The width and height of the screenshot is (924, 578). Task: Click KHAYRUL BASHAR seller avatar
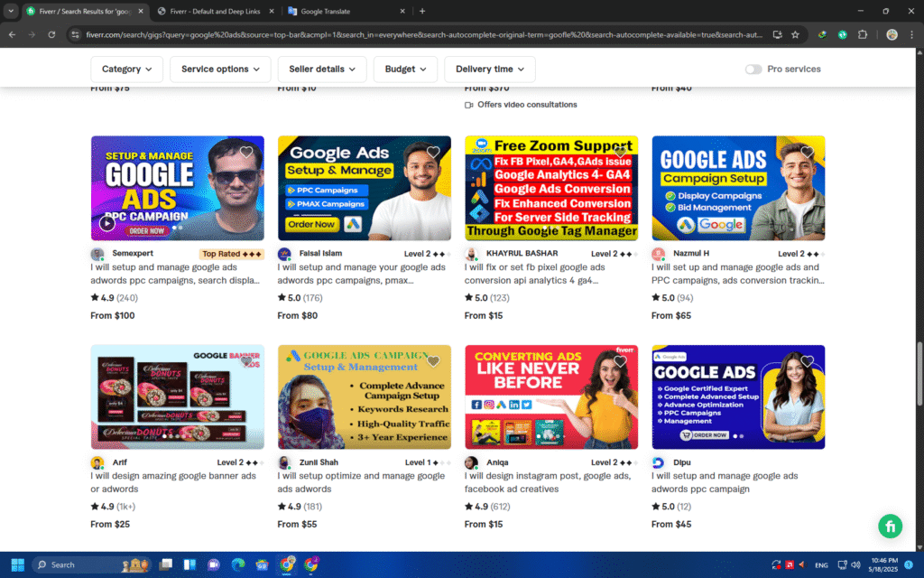471,254
